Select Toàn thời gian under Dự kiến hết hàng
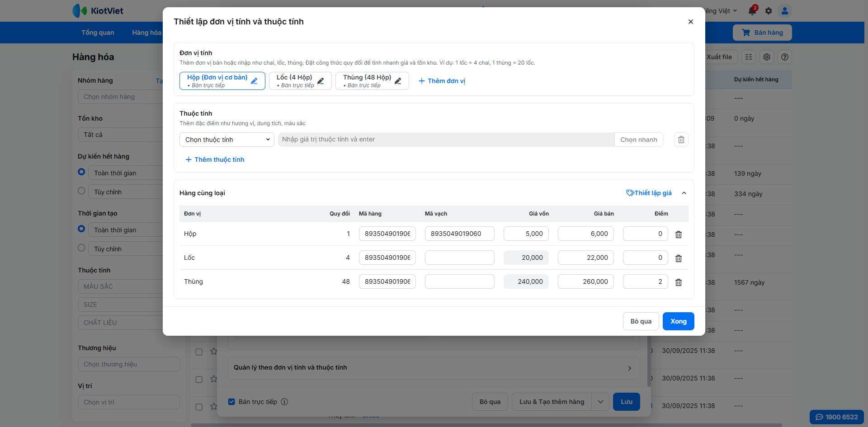 pyautogui.click(x=81, y=172)
